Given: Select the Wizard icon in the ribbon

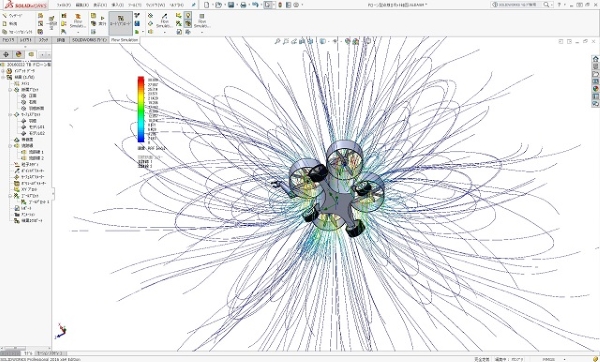Looking at the screenshot, I should pos(5,16).
